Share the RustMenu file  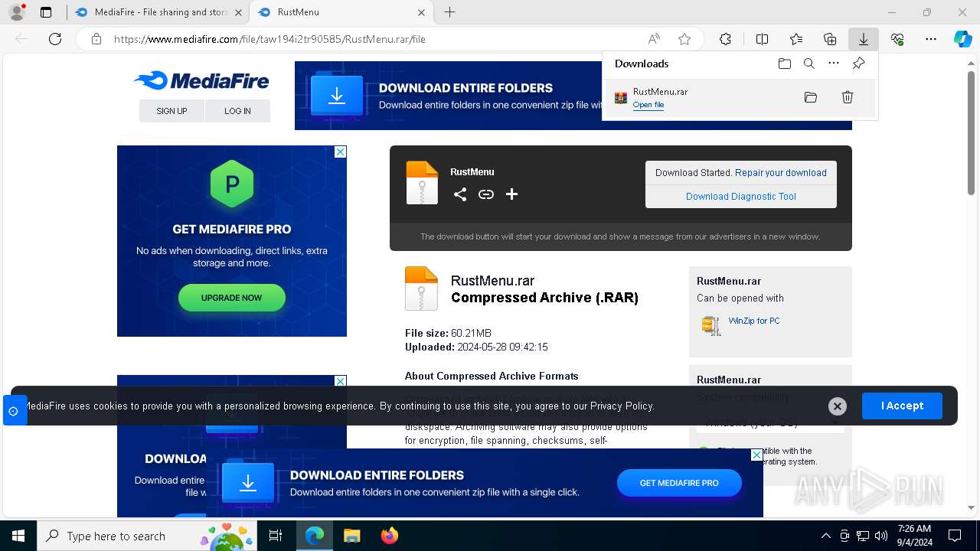(x=460, y=194)
